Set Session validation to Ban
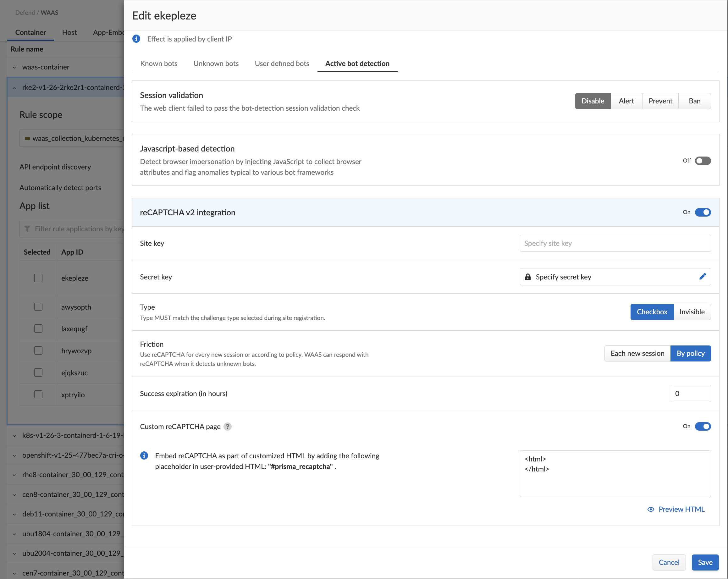The image size is (728, 579). 694,101
